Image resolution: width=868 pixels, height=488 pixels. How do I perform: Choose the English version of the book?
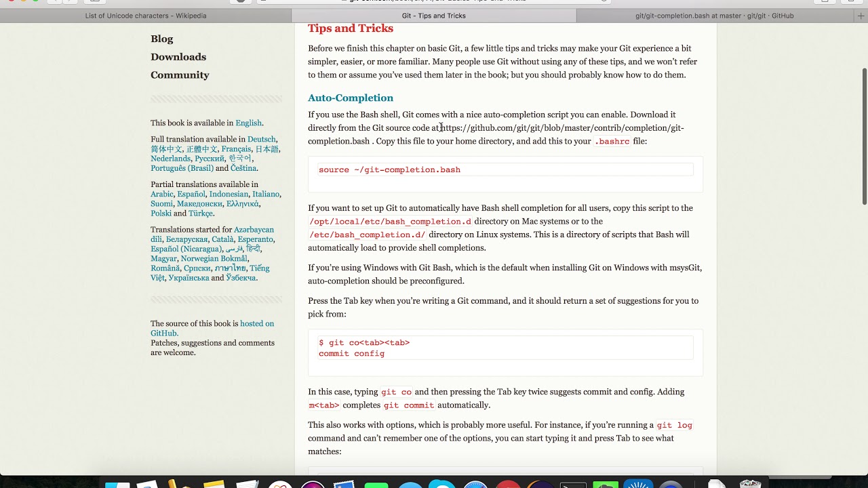point(248,123)
